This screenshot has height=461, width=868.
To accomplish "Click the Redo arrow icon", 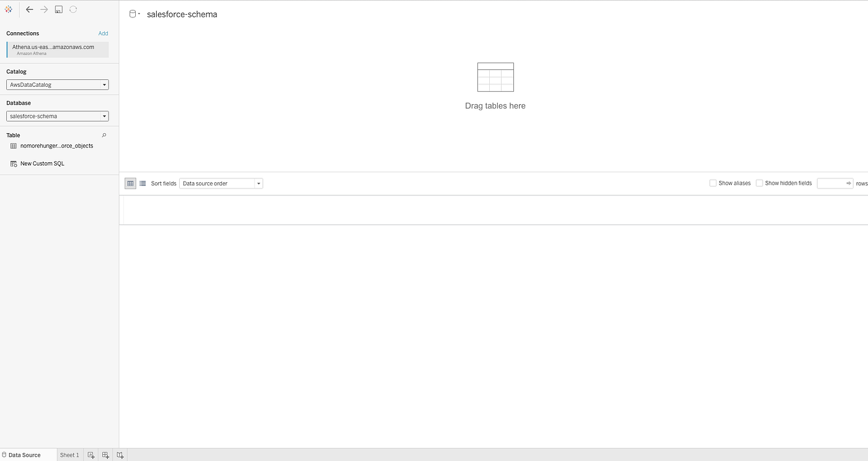I will (43, 9).
